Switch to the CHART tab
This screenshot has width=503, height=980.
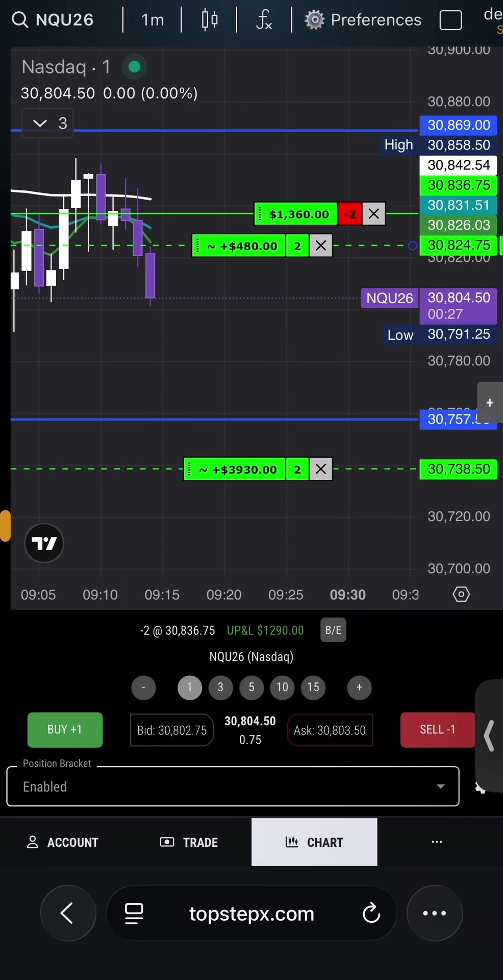coord(314,842)
